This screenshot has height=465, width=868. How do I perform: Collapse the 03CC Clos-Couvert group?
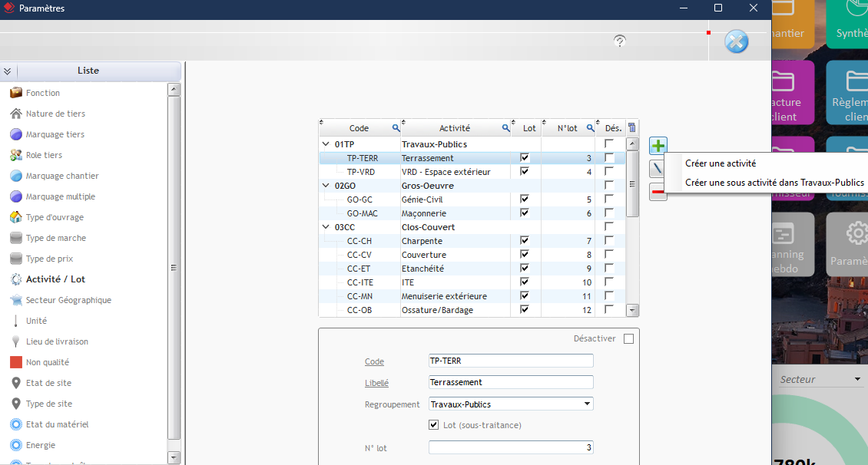325,227
